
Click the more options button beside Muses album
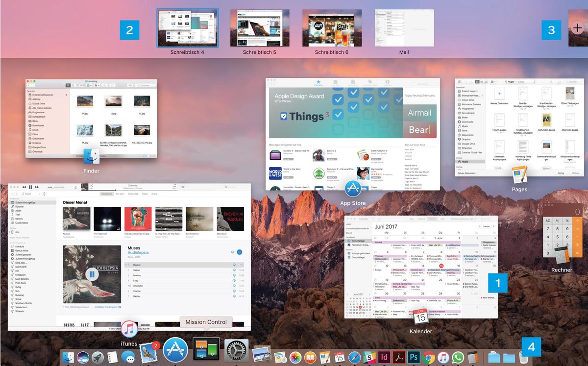point(240,252)
